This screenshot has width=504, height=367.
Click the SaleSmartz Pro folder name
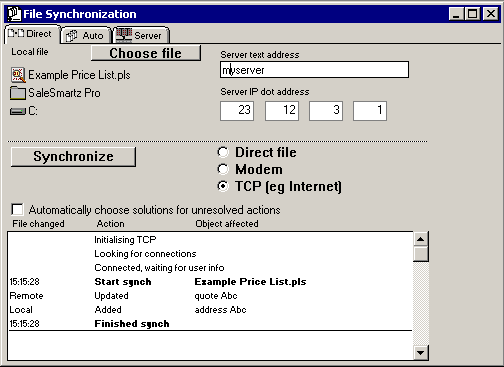(64, 93)
